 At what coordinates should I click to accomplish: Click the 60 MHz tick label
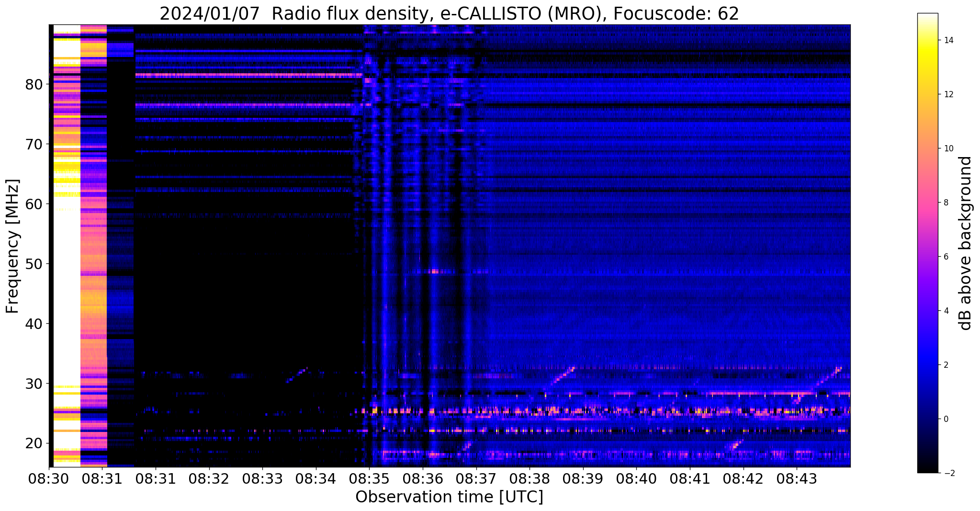click(34, 204)
